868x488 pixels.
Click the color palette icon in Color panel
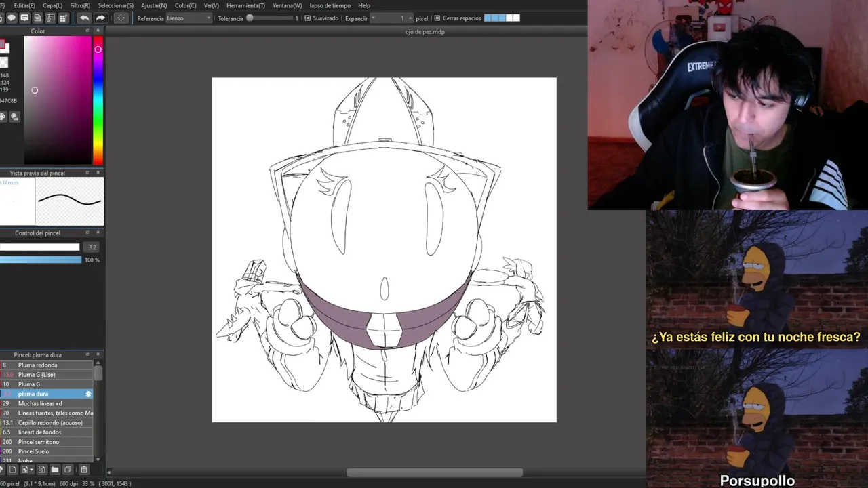tap(3, 117)
